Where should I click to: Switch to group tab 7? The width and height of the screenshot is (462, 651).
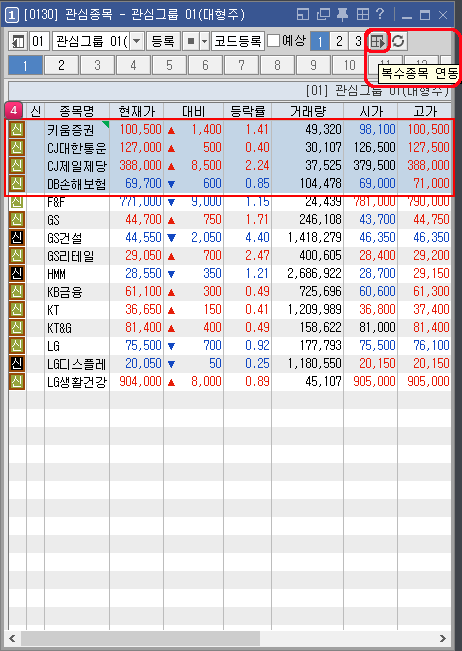241,65
